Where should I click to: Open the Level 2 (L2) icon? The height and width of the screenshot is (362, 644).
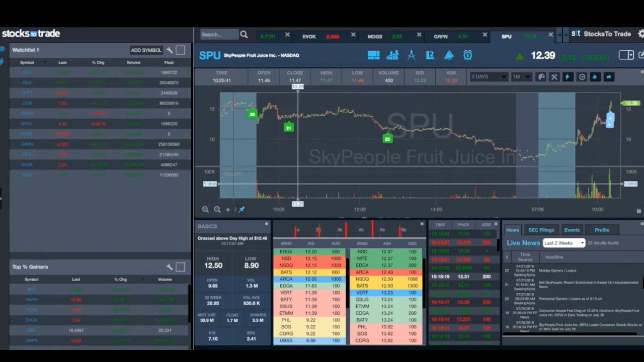tap(430, 55)
